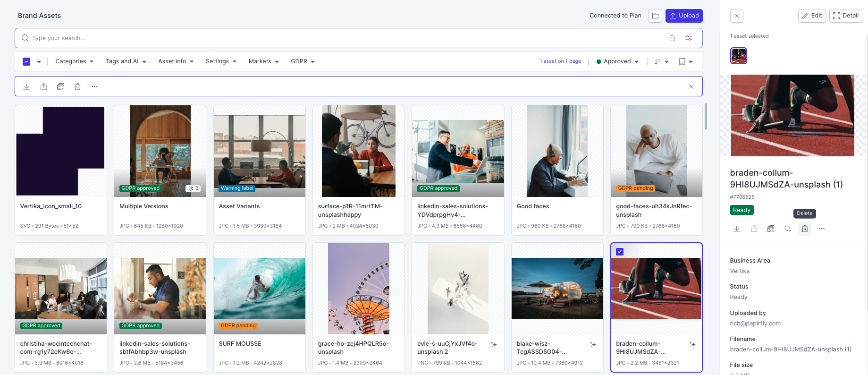Click the Delete trash icon in detail panel
This screenshot has width=868, height=375.
click(805, 229)
